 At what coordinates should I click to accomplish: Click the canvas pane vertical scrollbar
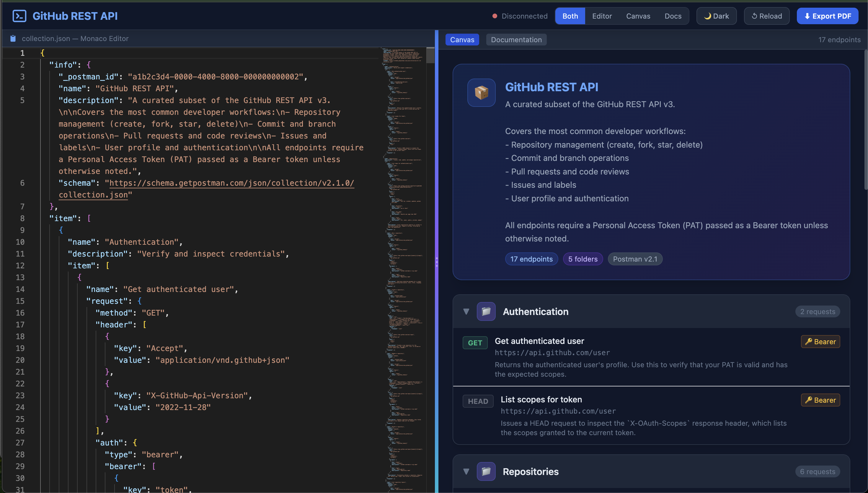pyautogui.click(x=866, y=120)
